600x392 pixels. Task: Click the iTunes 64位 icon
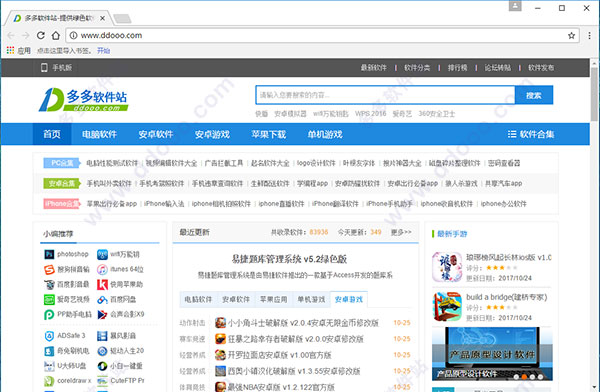click(x=102, y=270)
